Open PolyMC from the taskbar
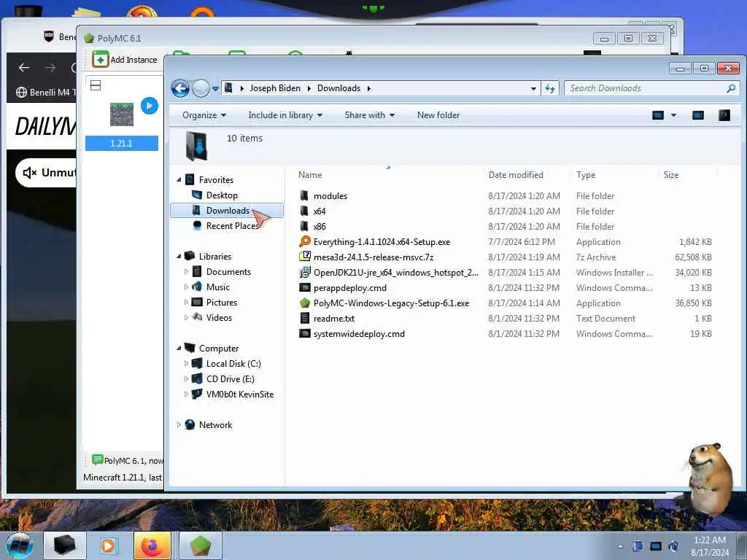747x560 pixels. 201,545
